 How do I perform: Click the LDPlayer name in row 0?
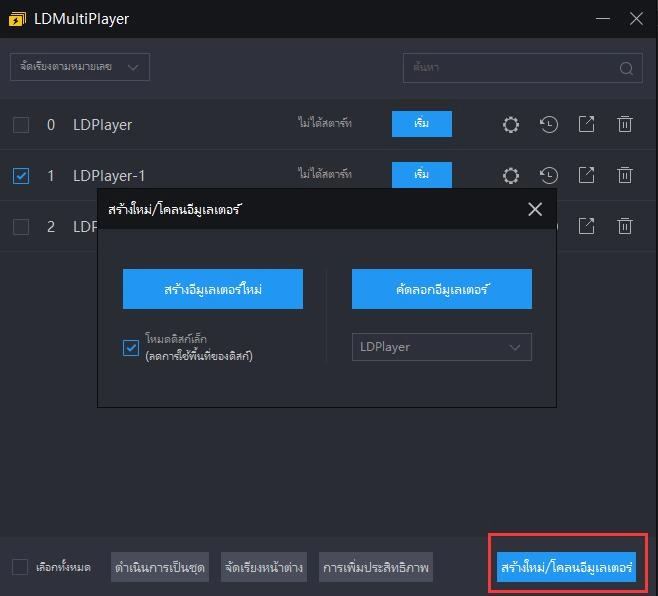coord(102,125)
